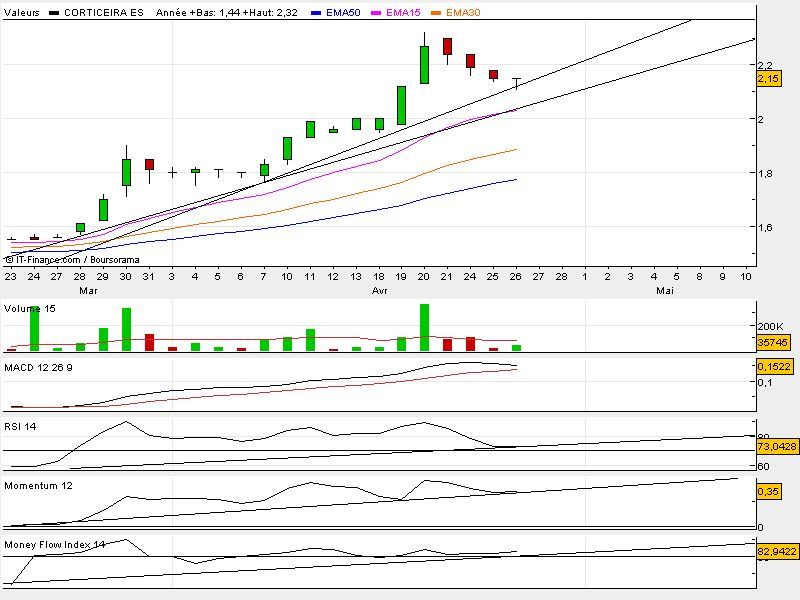The height and width of the screenshot is (600, 800).
Task: Click the green candle on date 19
Action: (402, 105)
